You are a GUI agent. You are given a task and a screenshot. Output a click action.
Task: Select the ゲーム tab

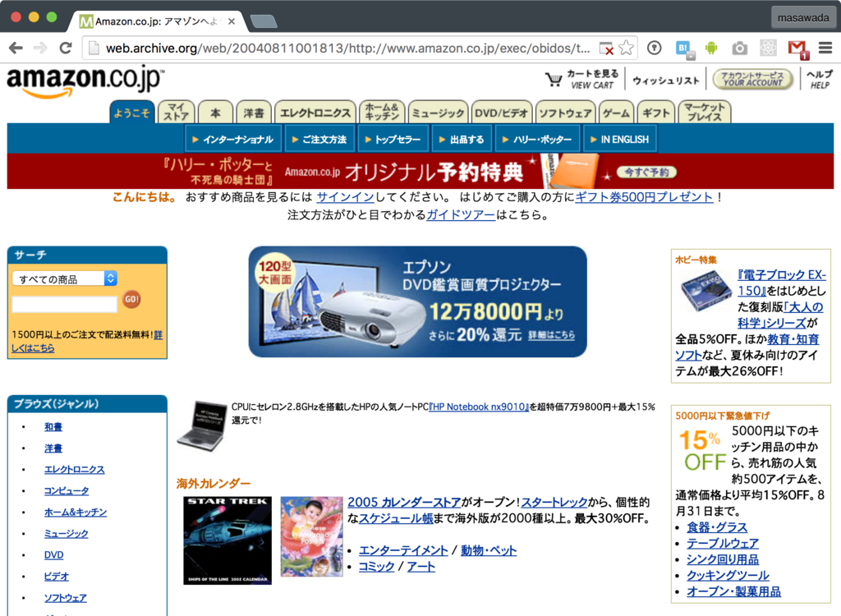[x=616, y=113]
